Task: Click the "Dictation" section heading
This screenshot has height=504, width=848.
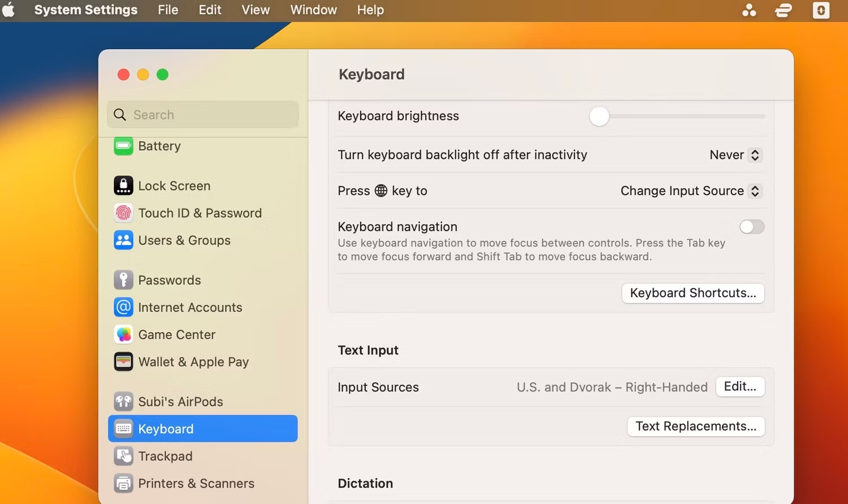Action: pyautogui.click(x=365, y=483)
